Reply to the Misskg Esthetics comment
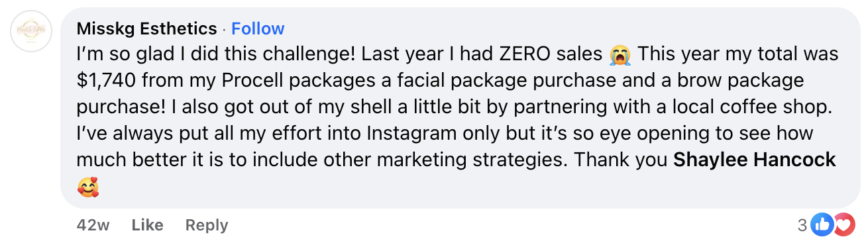The image size is (868, 245). [x=207, y=225]
